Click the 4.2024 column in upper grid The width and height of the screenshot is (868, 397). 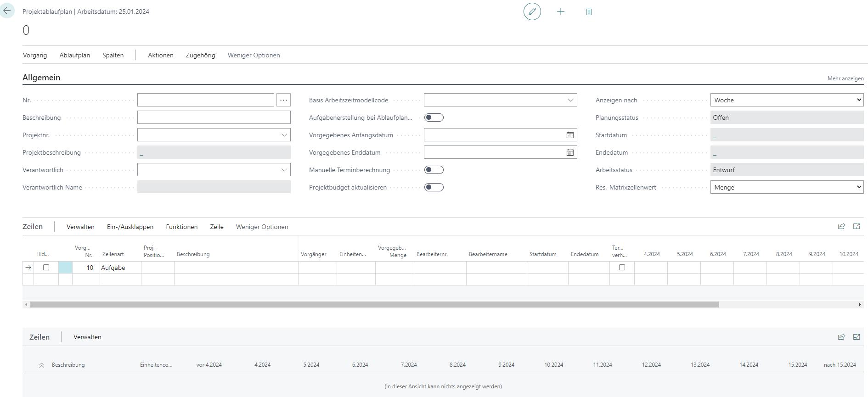(x=652, y=254)
